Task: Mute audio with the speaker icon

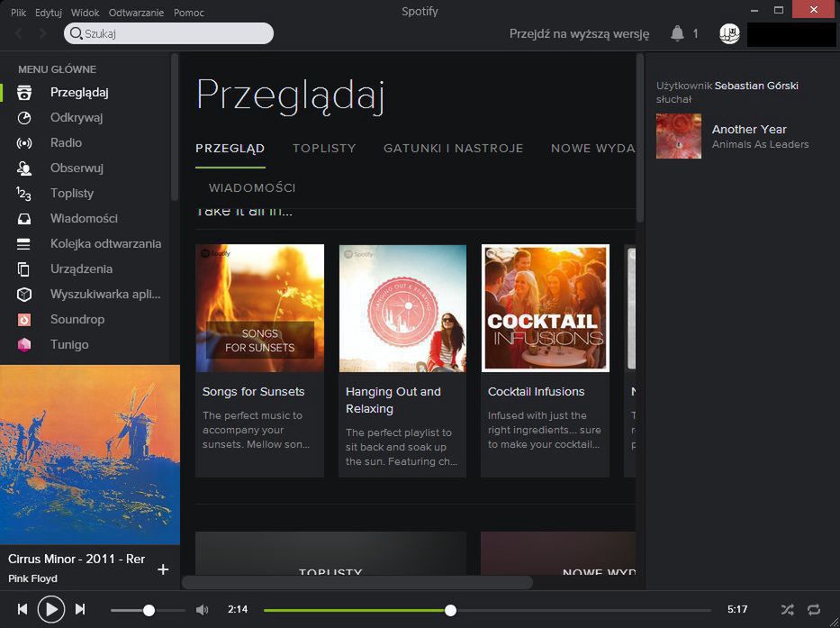Action: pos(202,610)
